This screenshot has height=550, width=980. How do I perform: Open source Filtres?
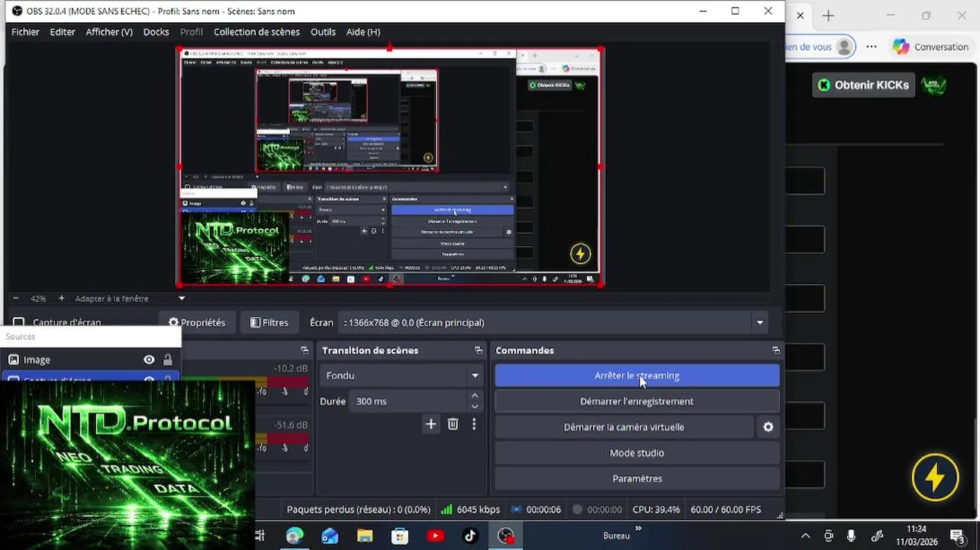(269, 322)
